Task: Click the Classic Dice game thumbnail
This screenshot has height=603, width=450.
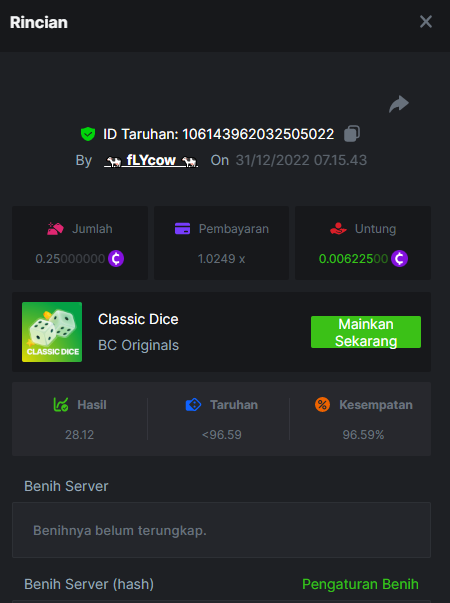Action: [52, 332]
